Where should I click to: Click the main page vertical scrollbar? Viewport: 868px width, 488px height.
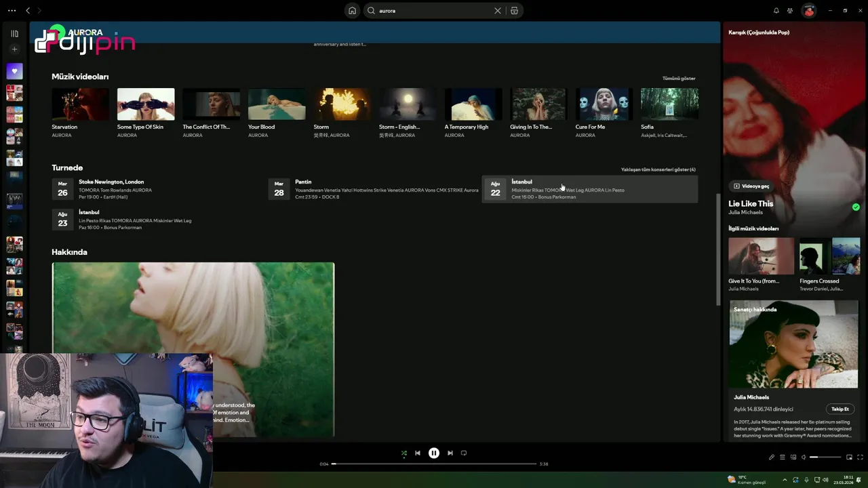[718, 249]
